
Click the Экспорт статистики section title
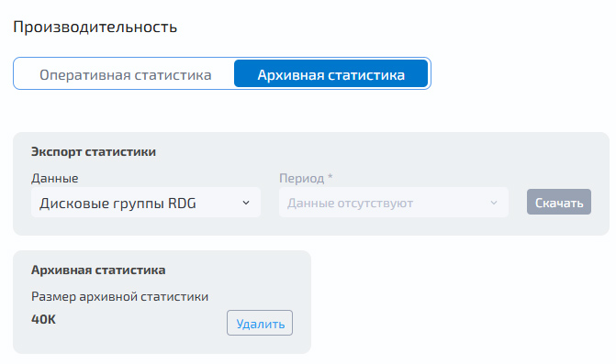(x=94, y=152)
